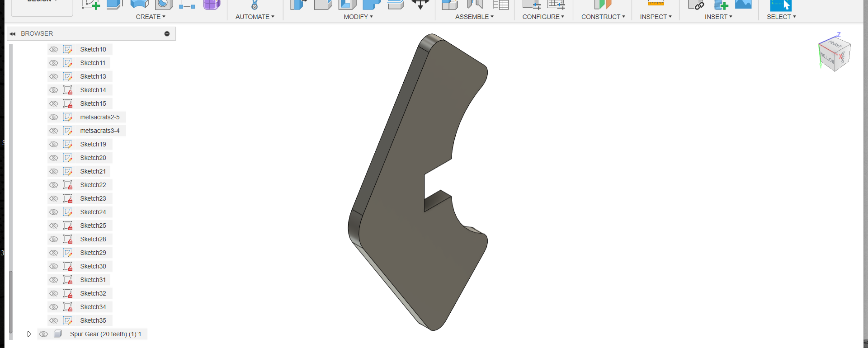This screenshot has height=348, width=868.
Task: Toggle visibility of Sketch20
Action: [53, 158]
